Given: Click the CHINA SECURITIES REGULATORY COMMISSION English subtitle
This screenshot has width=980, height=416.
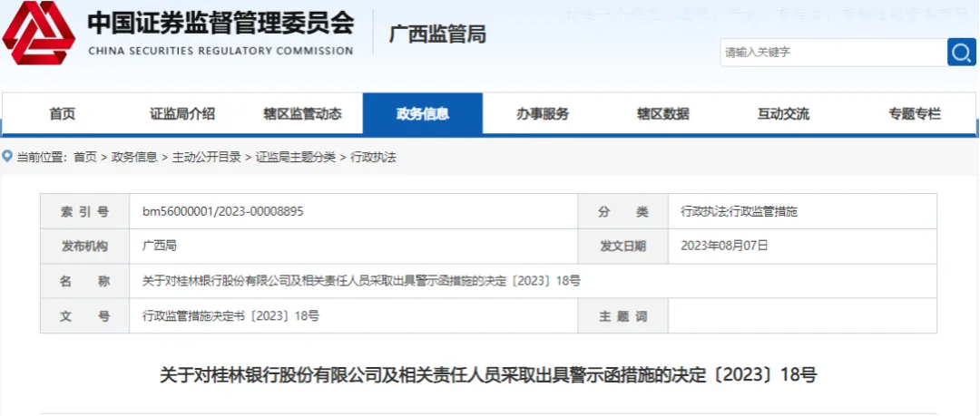Looking at the screenshot, I should tap(220, 52).
